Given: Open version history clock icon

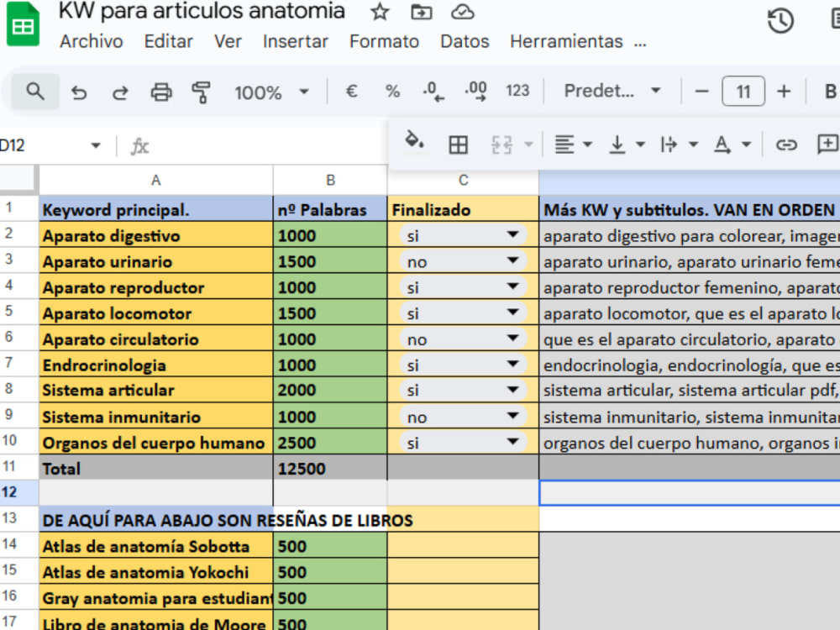Looking at the screenshot, I should pos(780,22).
